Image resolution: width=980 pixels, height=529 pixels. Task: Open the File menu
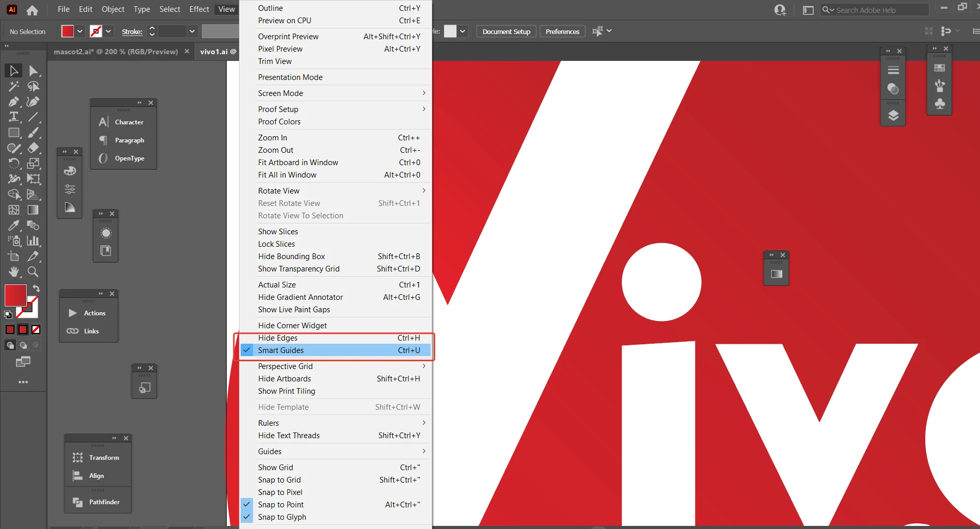64,9
